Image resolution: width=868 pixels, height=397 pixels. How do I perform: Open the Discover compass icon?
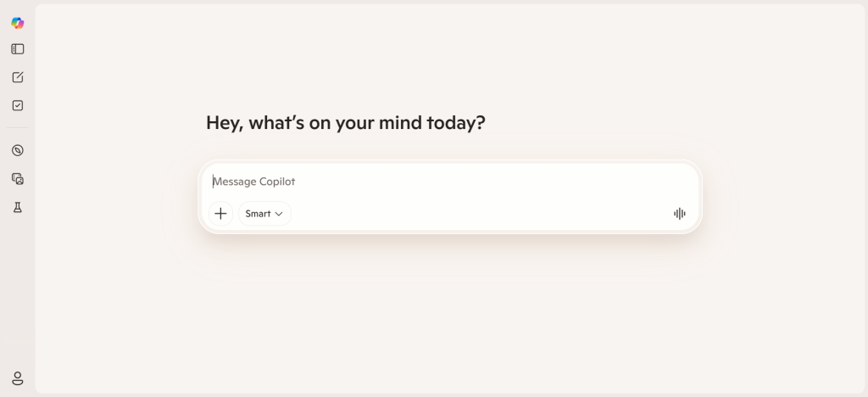coord(17,150)
